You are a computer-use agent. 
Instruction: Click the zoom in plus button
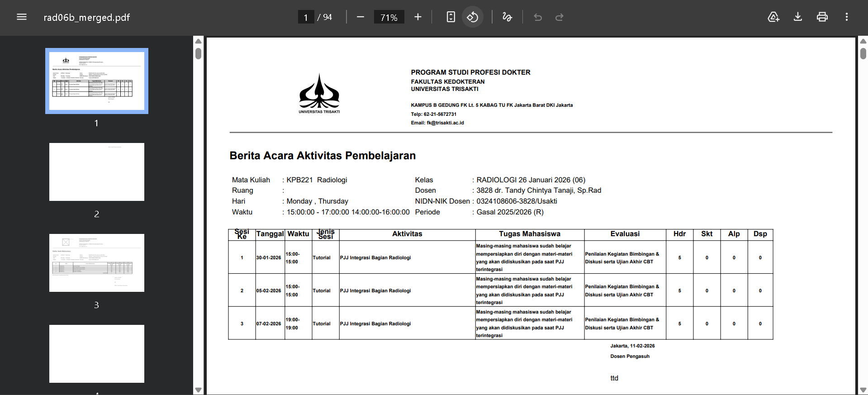click(417, 17)
